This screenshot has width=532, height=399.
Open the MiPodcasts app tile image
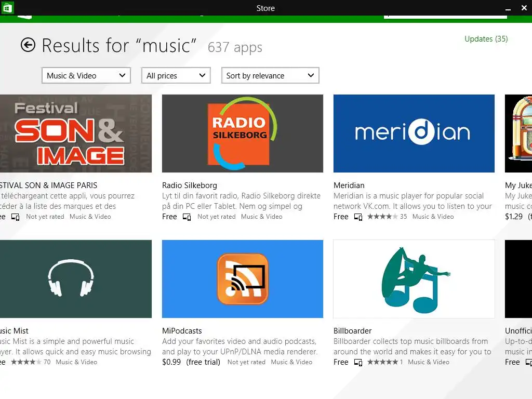coord(243,279)
